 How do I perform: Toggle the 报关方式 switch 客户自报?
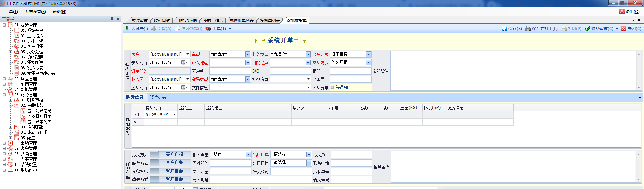coord(170,154)
